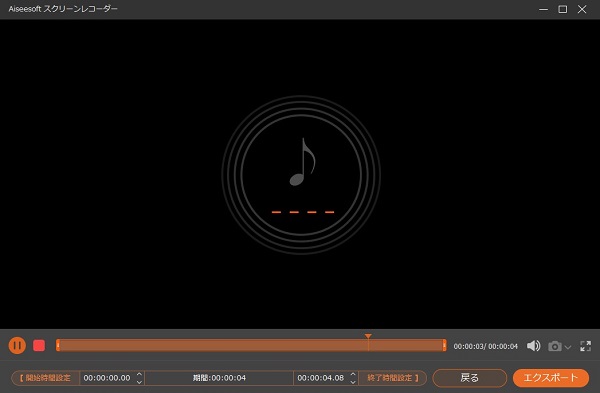The height and width of the screenshot is (393, 600).
Task: Increase end time with up arrow
Action: [x=353, y=374]
